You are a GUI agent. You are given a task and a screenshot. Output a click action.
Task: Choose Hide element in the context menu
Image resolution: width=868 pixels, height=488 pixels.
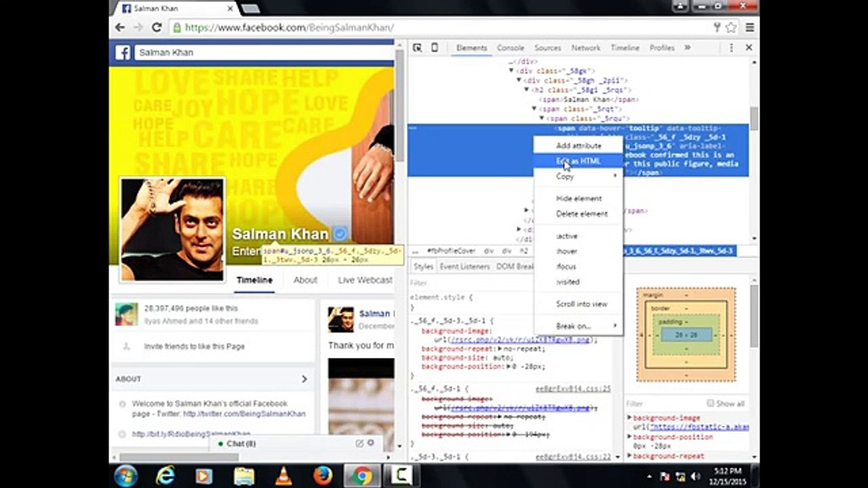pos(578,199)
